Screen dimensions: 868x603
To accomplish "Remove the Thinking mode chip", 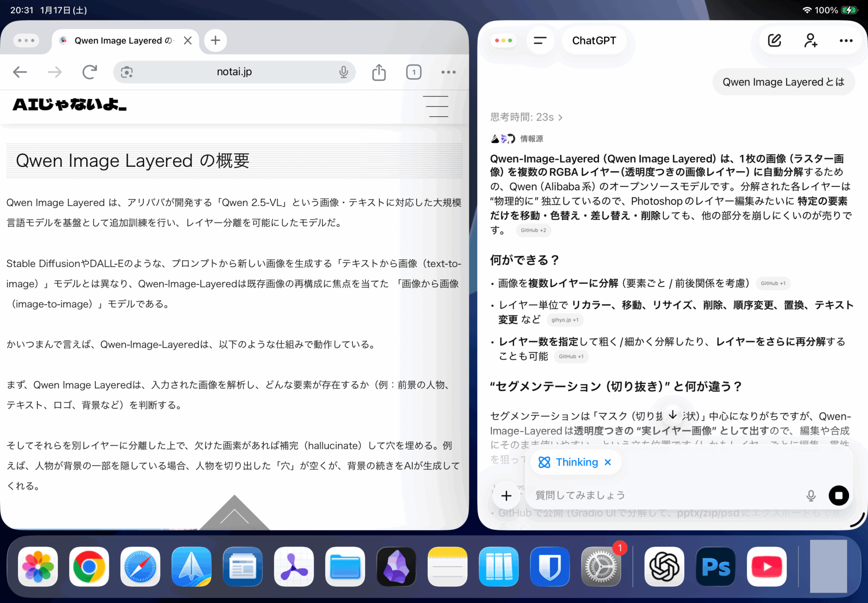I will 608,462.
